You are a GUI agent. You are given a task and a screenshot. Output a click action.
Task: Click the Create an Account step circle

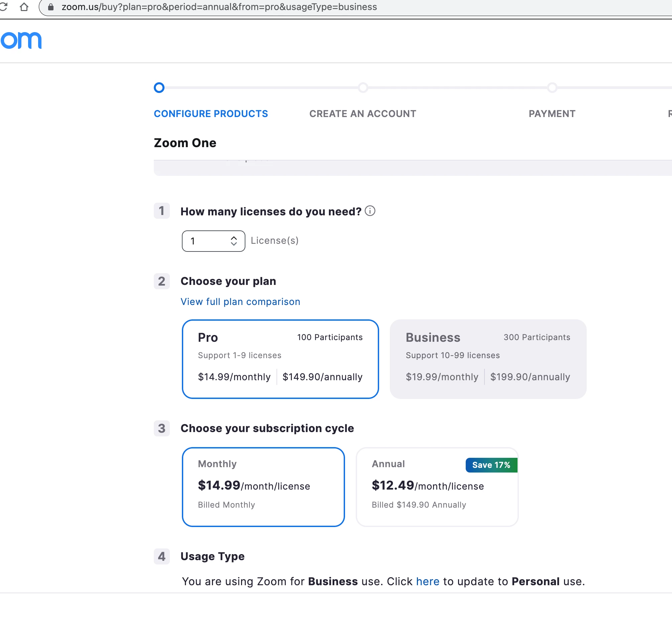(363, 88)
